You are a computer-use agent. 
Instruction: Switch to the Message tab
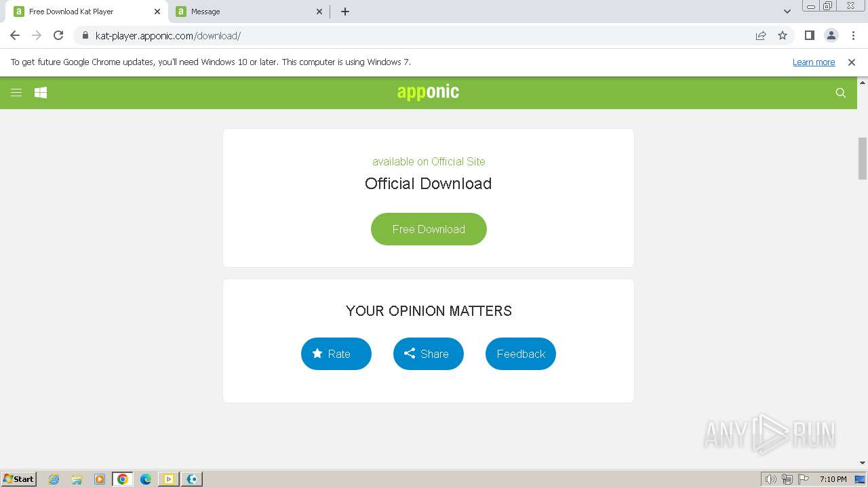tap(249, 12)
